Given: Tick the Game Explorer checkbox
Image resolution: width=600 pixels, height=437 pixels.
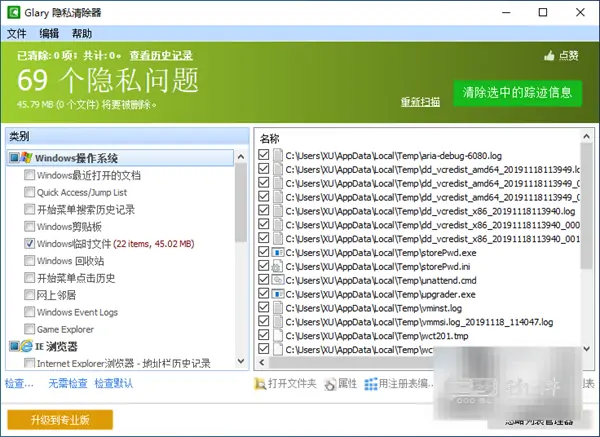Looking at the screenshot, I should tap(29, 329).
